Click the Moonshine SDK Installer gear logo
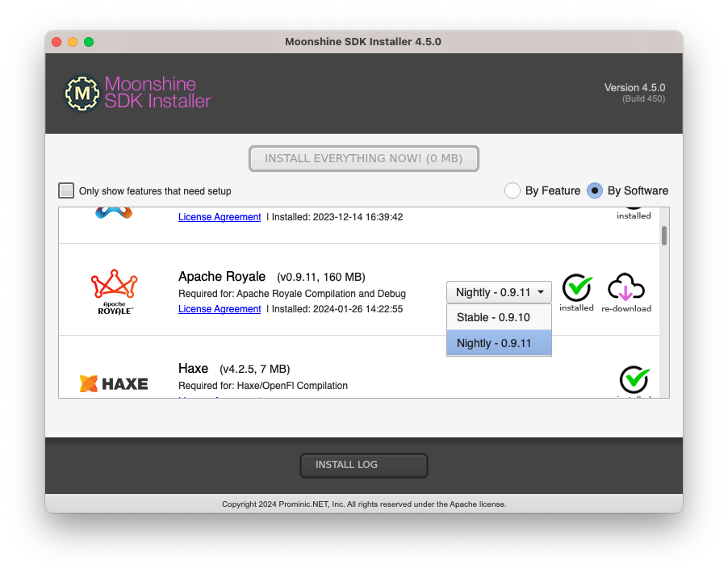The width and height of the screenshot is (728, 573). (x=81, y=93)
